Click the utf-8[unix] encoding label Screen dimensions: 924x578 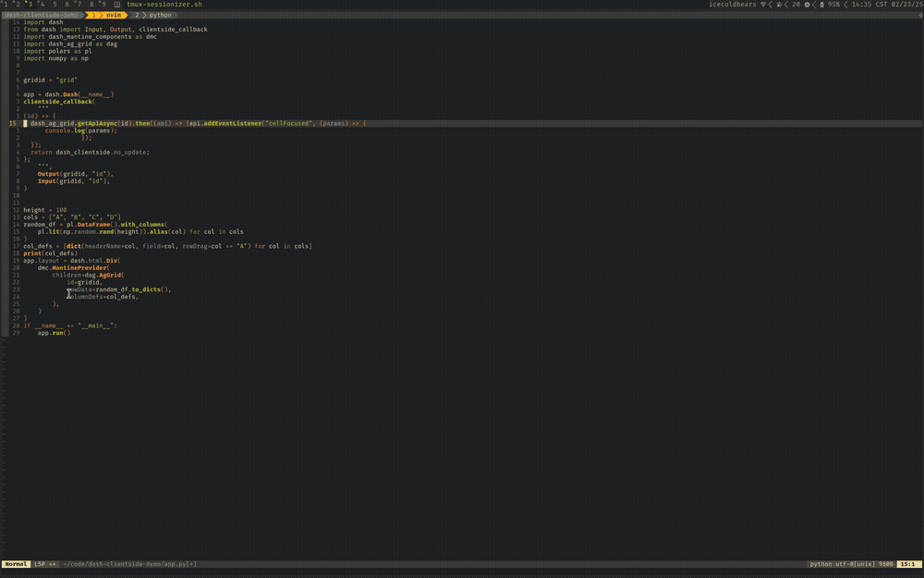click(x=855, y=564)
